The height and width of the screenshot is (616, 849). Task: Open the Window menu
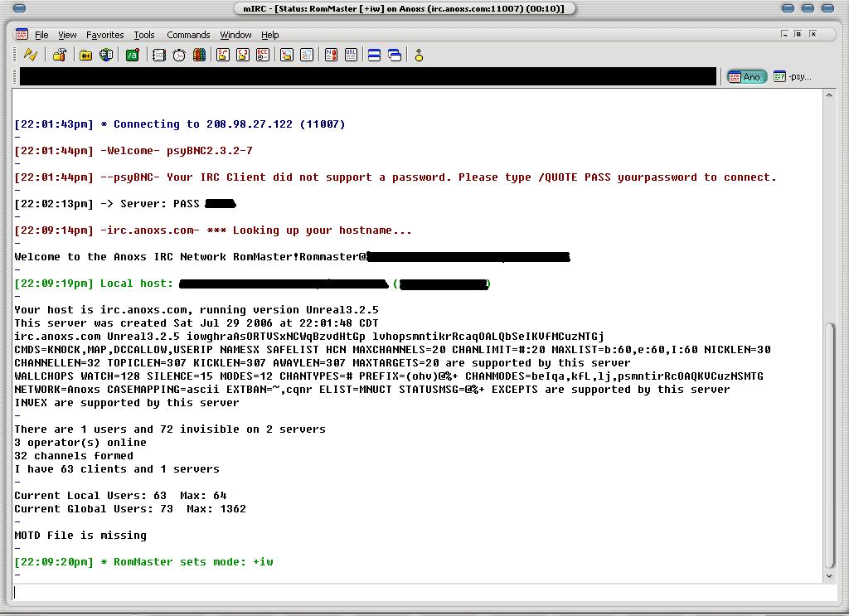pyautogui.click(x=235, y=35)
